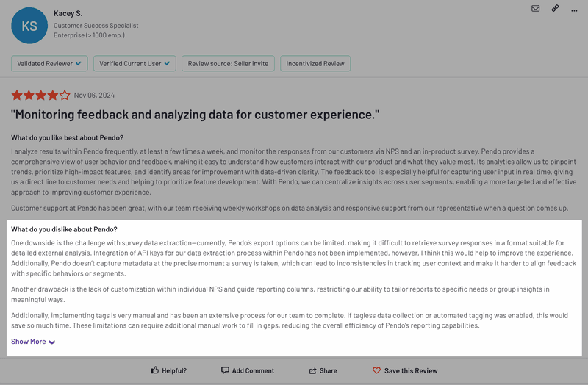Click the Nov 06, 2024 review date

(94, 95)
